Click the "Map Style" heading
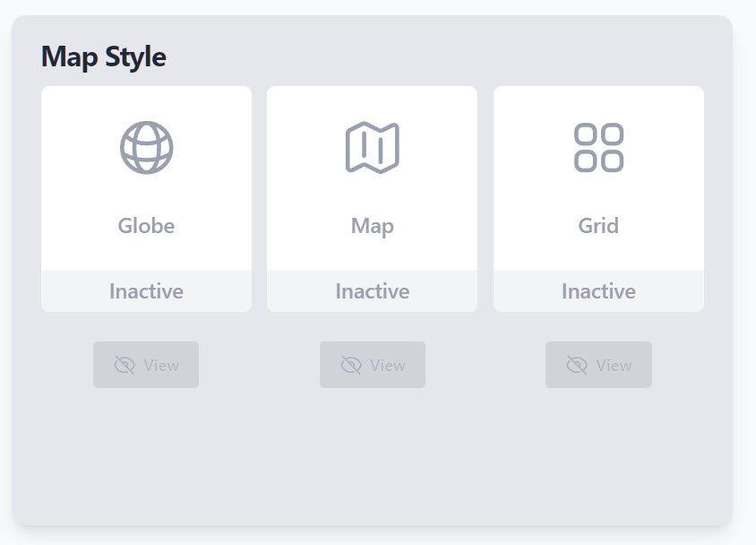This screenshot has width=756, height=545. click(104, 56)
